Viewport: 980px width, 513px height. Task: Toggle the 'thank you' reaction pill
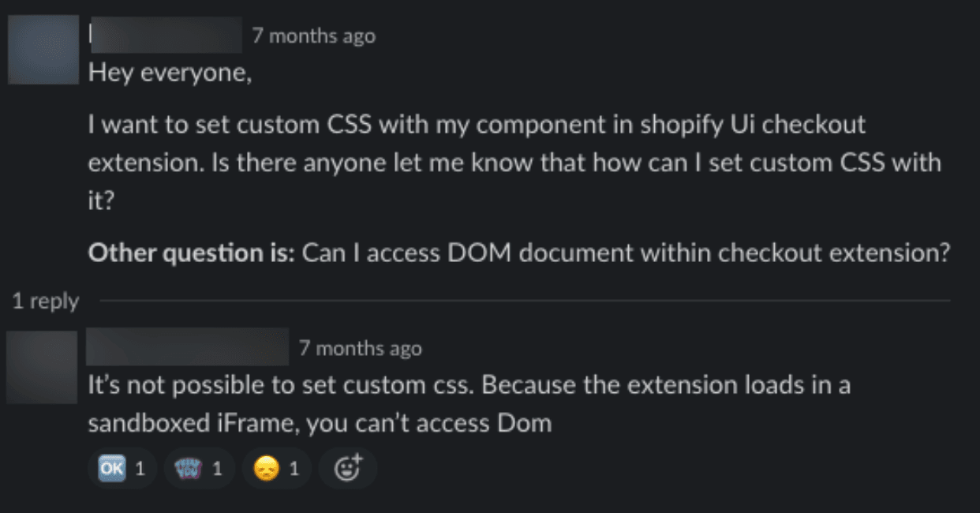click(198, 467)
